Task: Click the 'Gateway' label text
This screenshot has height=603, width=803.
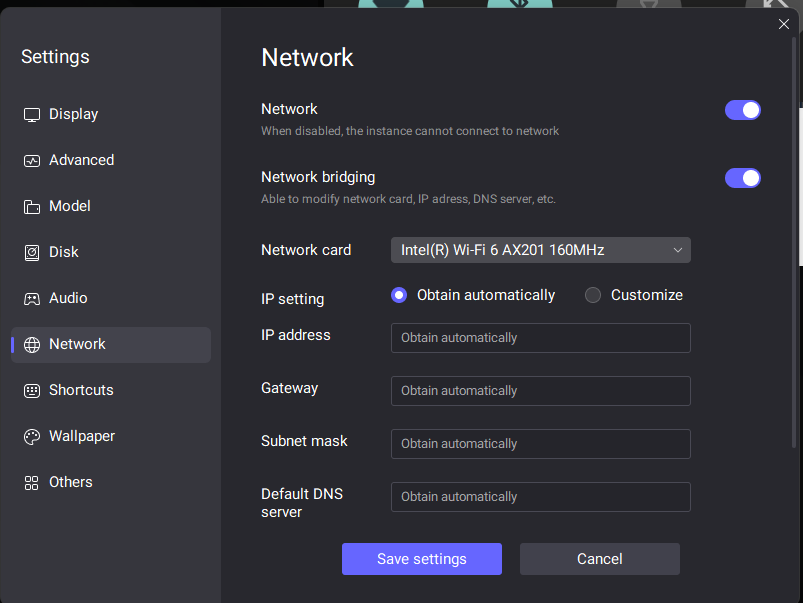Action: [289, 389]
